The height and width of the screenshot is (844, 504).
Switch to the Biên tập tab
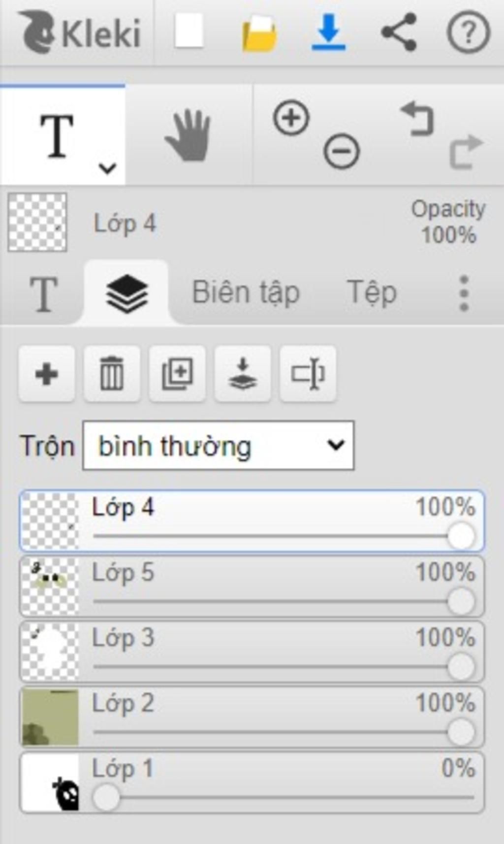click(x=246, y=293)
